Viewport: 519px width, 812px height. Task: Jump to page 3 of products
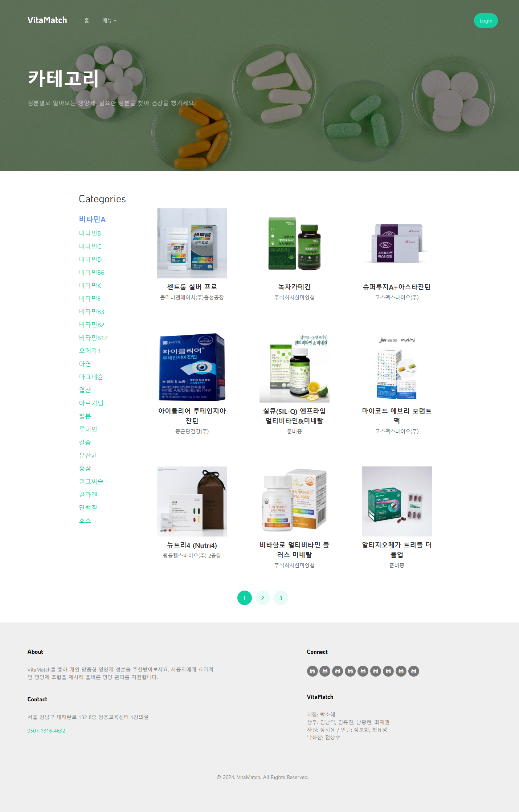pyautogui.click(x=281, y=598)
